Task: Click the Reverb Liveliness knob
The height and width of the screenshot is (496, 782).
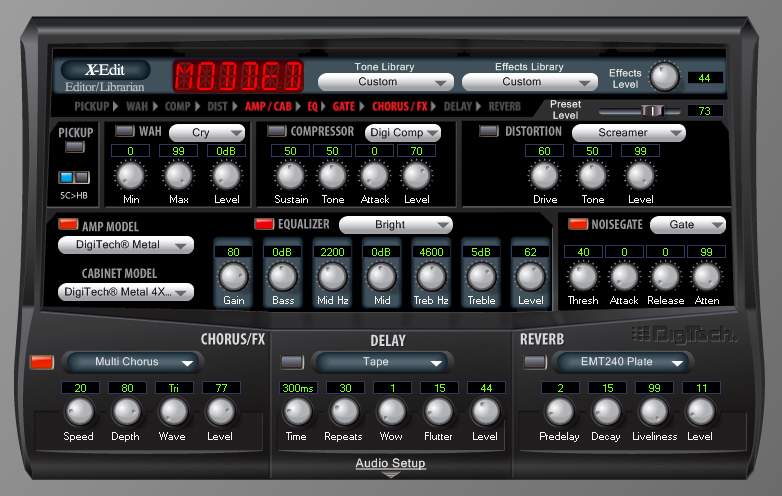Action: coord(653,412)
